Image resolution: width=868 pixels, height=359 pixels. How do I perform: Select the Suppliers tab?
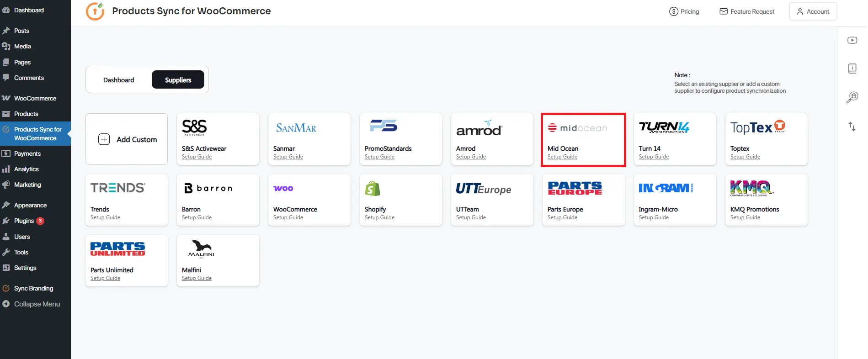tap(178, 80)
